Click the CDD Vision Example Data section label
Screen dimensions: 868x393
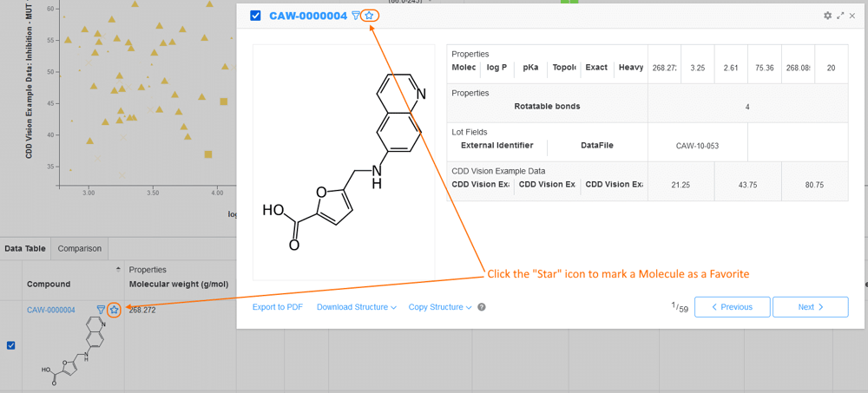tap(498, 171)
